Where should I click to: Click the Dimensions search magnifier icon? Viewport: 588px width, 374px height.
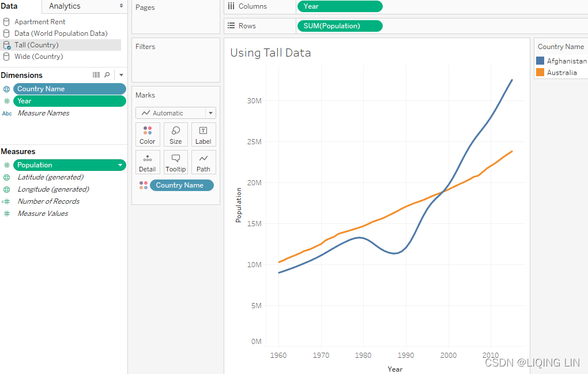107,74
